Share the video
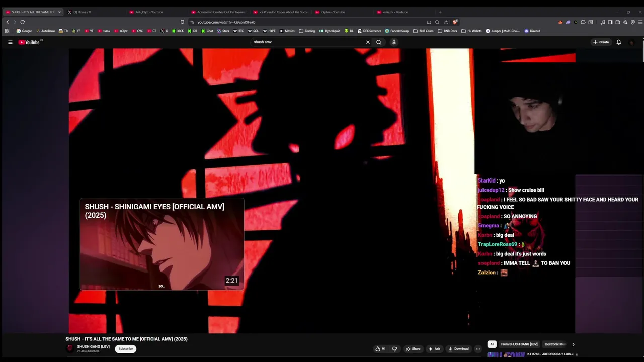The image size is (644, 362). pos(413,349)
